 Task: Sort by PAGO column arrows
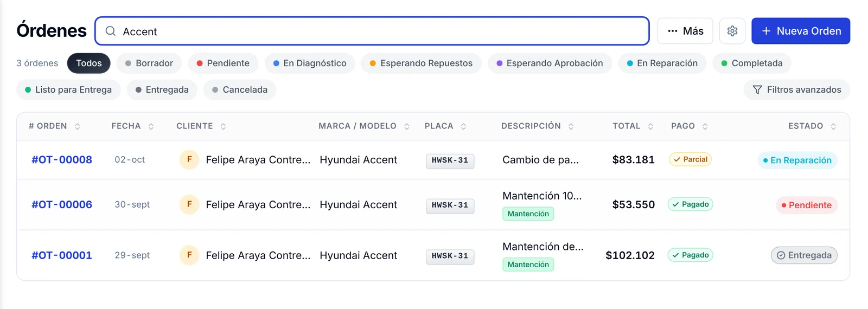[x=705, y=126]
